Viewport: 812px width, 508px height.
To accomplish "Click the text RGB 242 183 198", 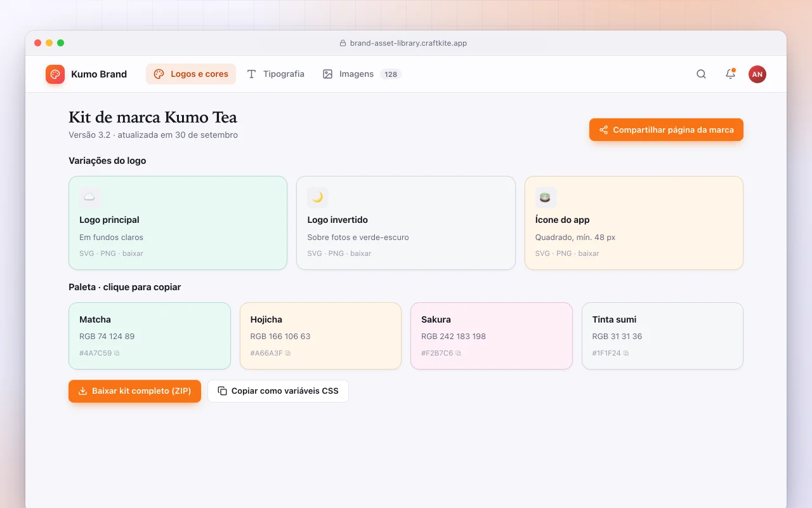I will pos(454,337).
